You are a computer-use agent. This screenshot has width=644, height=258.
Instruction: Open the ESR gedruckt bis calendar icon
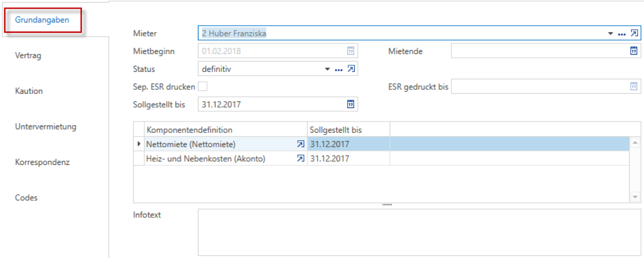pyautogui.click(x=633, y=86)
